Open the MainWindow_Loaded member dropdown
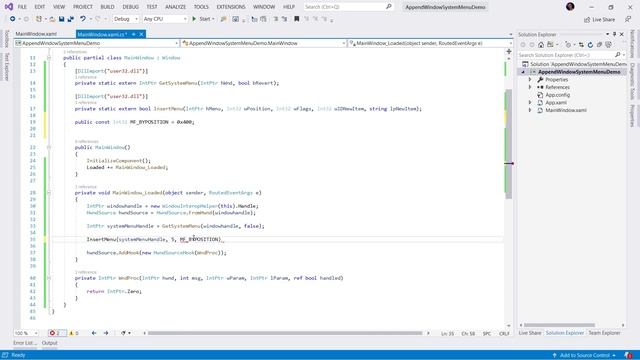This screenshot has width=640, height=360. pos(430,43)
